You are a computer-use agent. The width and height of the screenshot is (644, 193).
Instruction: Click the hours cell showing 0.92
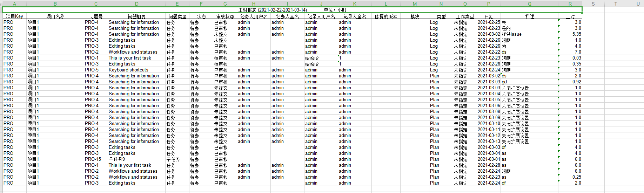click(x=570, y=82)
